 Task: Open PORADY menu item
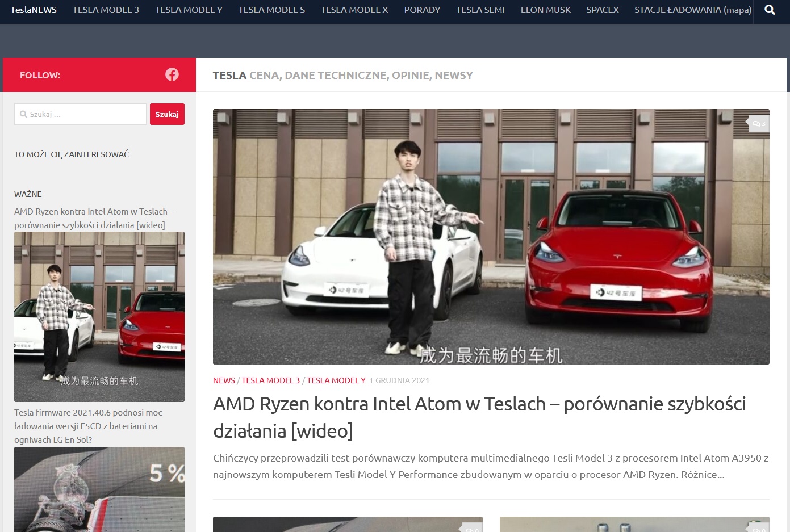click(422, 10)
